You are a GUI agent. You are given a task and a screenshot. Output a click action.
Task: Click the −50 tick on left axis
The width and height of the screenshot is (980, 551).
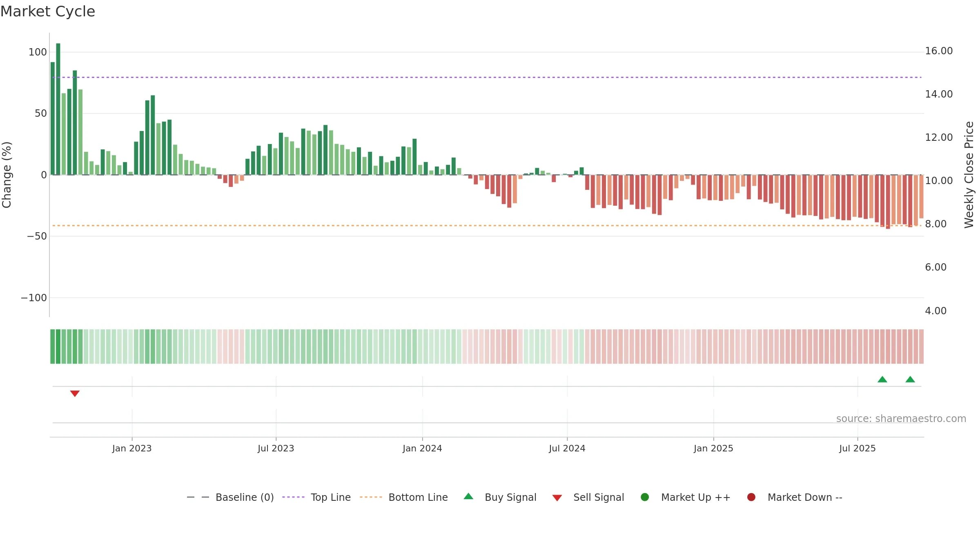click(x=37, y=236)
